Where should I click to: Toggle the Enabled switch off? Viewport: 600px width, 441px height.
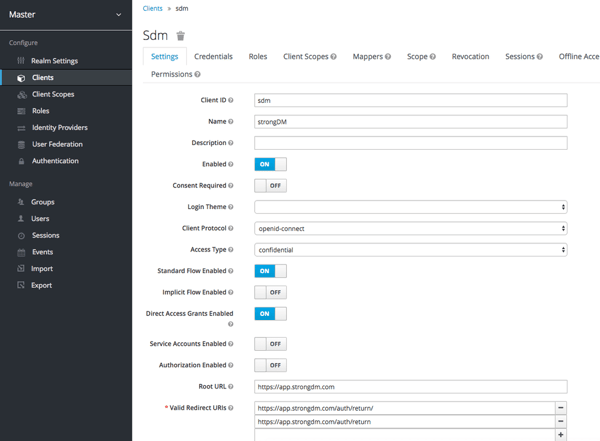tap(270, 164)
